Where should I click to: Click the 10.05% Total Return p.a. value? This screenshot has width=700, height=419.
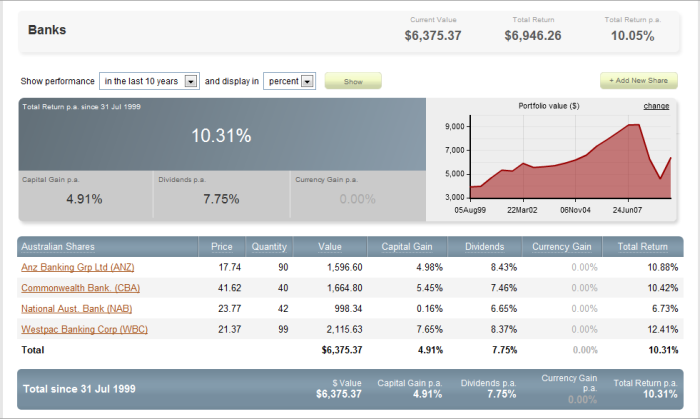[633, 36]
